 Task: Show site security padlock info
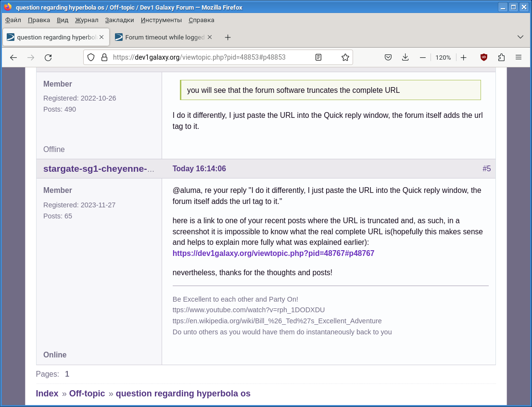(104, 57)
